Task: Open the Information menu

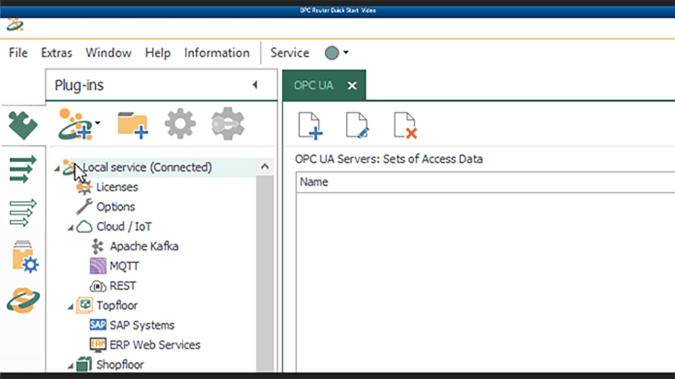Action: 217,53
